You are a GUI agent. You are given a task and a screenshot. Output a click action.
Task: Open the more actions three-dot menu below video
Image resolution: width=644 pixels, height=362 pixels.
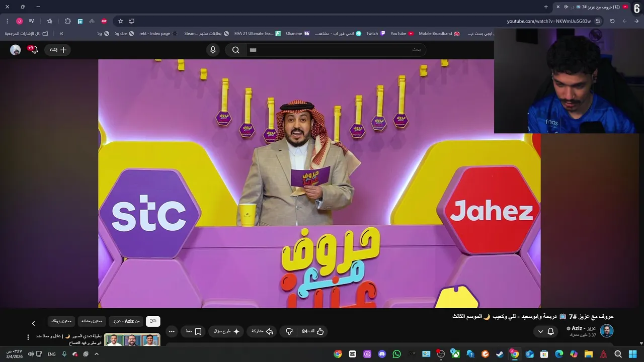coord(172,331)
